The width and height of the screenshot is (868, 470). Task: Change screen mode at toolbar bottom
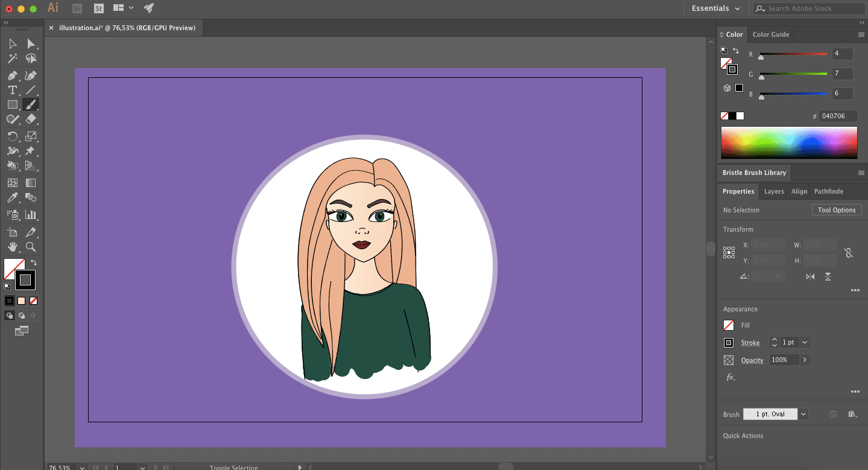(22, 331)
